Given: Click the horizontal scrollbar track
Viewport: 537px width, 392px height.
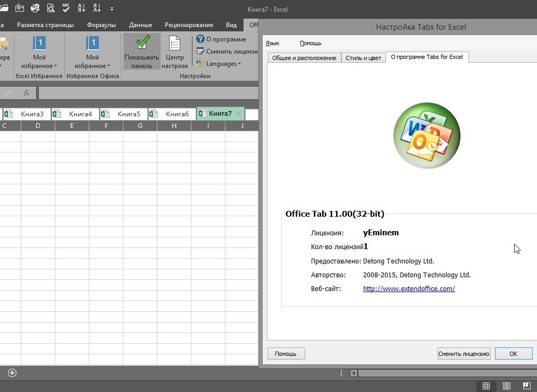Looking at the screenshot, I should (x=447, y=373).
